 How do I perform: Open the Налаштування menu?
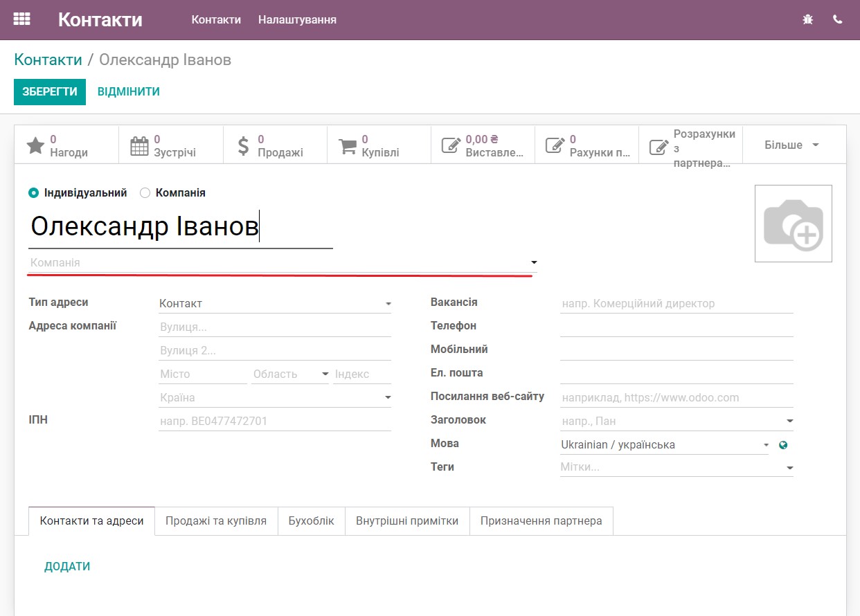click(x=296, y=19)
